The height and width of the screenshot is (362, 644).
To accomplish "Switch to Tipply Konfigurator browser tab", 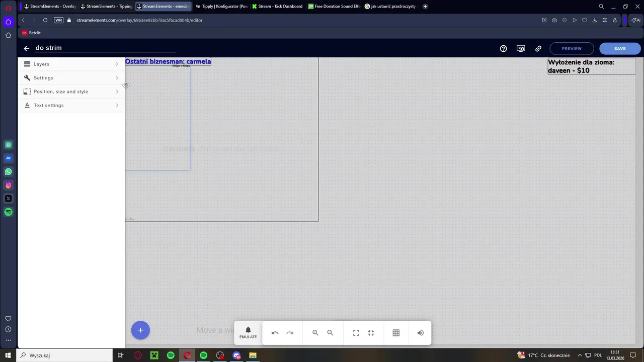I will [221, 6].
